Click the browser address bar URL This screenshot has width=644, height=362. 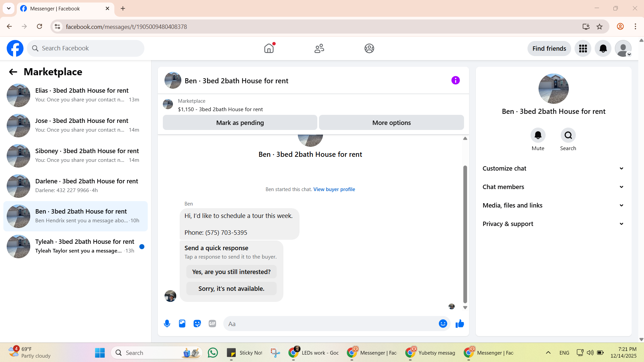126,27
